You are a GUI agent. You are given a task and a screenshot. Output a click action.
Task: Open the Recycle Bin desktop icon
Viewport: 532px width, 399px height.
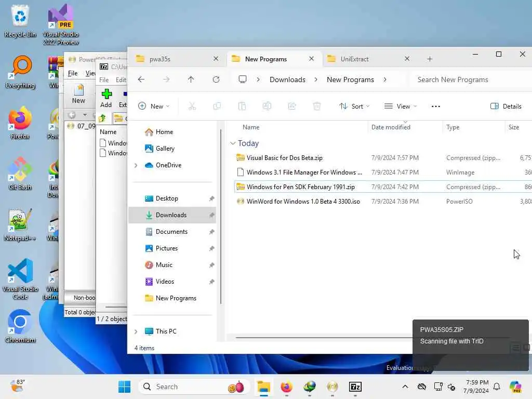tap(20, 21)
